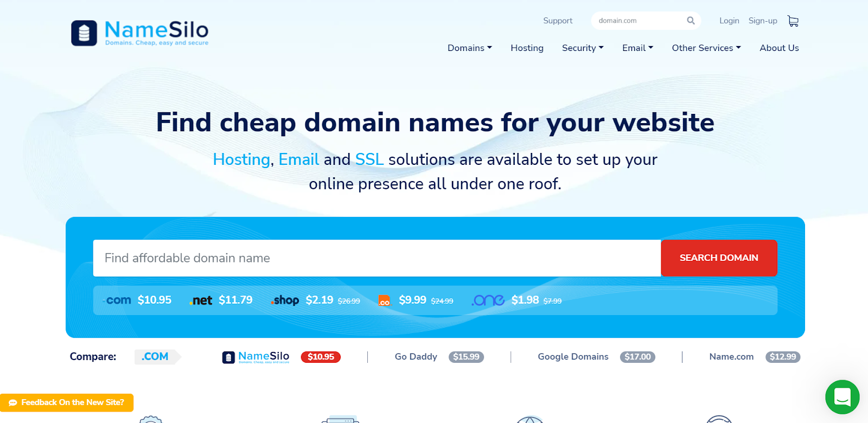Expand the Domains dropdown menu
This screenshot has width=868, height=423.
click(x=470, y=48)
